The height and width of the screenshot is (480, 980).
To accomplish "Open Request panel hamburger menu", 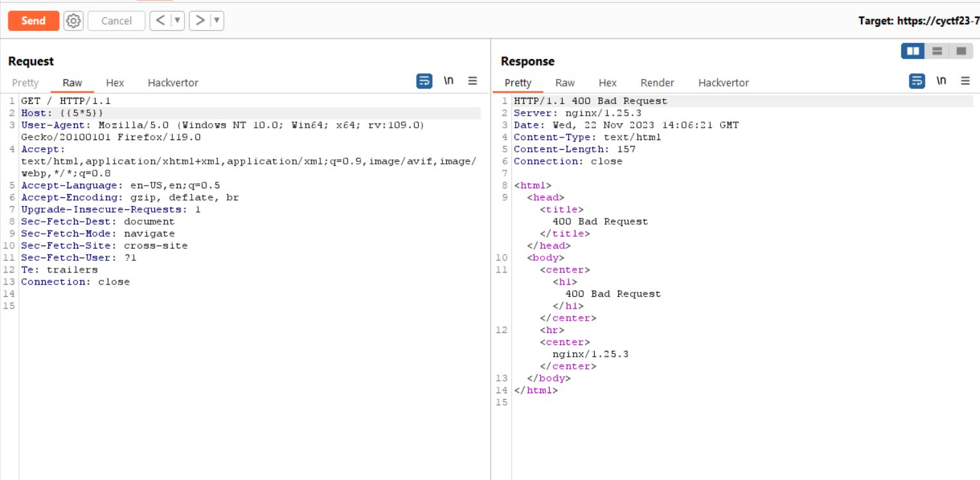I will (x=473, y=81).
